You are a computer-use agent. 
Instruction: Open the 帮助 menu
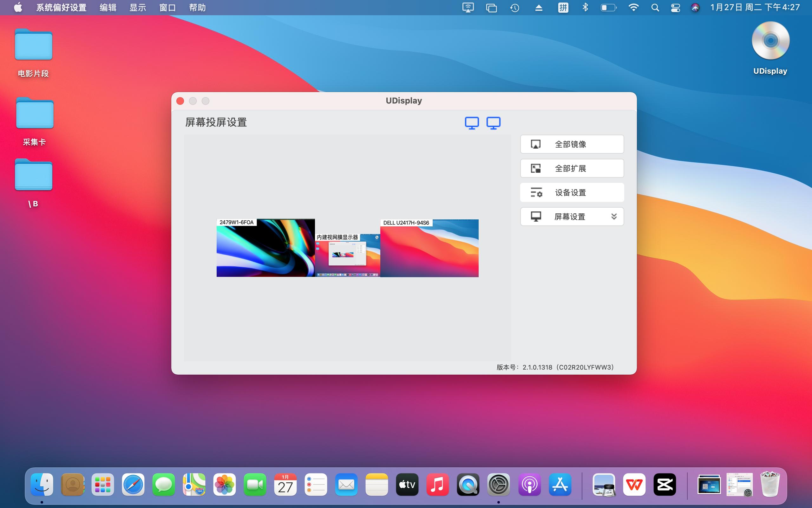[x=198, y=7]
